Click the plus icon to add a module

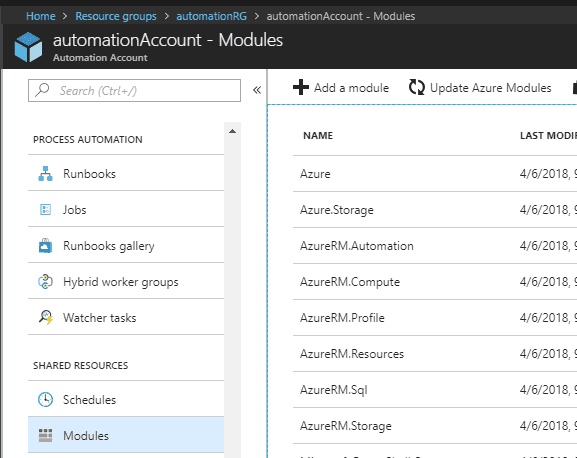point(301,88)
